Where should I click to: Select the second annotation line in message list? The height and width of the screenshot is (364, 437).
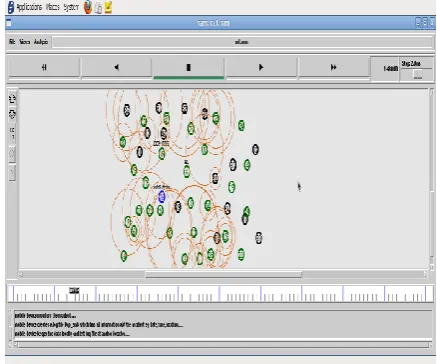99,324
